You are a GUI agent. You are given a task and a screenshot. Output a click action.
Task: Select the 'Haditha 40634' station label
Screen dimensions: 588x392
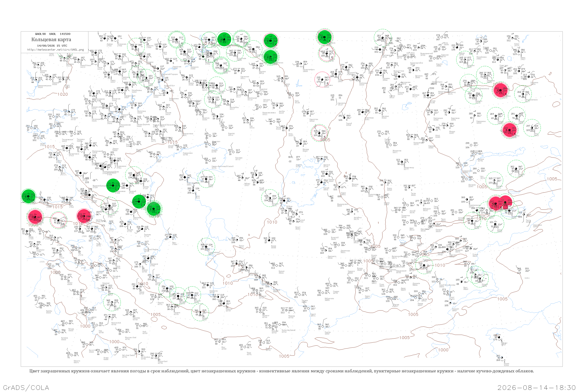(49, 312)
